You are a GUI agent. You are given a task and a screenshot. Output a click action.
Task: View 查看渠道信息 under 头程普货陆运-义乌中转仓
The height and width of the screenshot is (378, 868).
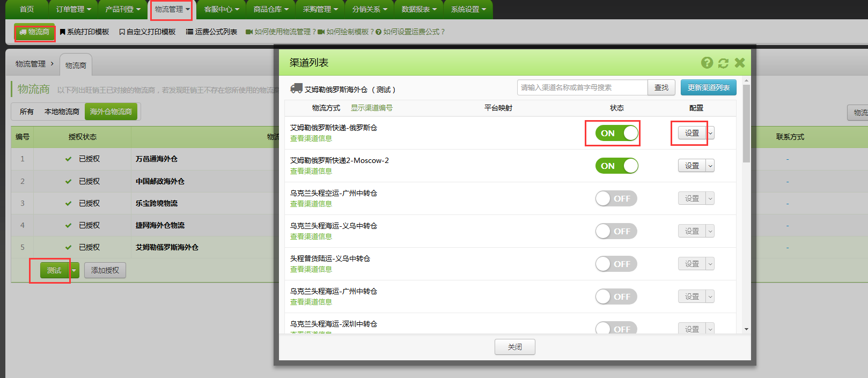point(311,269)
